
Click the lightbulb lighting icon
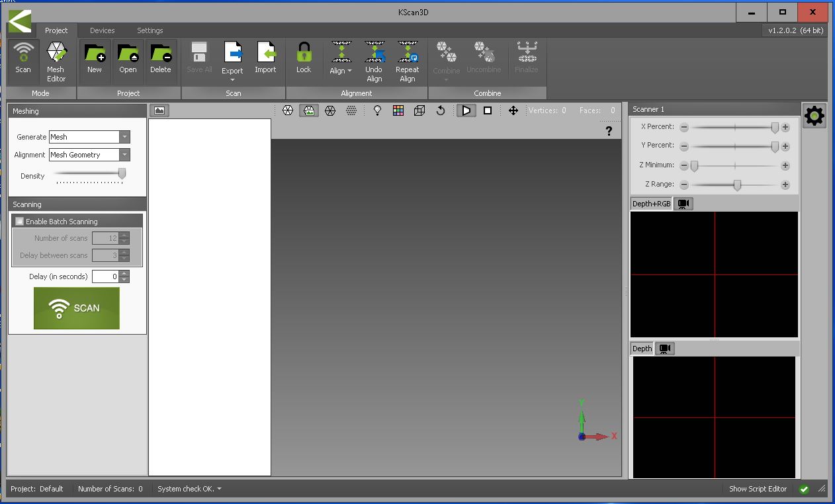(x=377, y=110)
